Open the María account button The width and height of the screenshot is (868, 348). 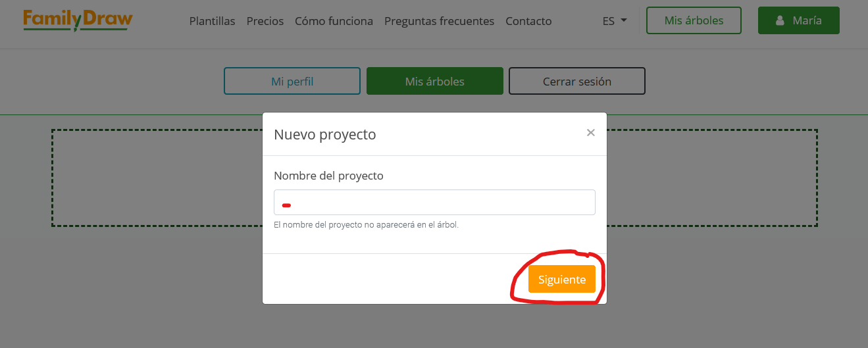(x=798, y=20)
